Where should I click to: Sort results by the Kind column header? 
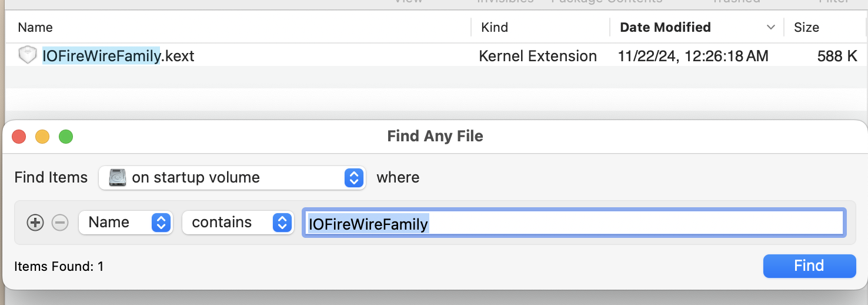click(x=495, y=27)
